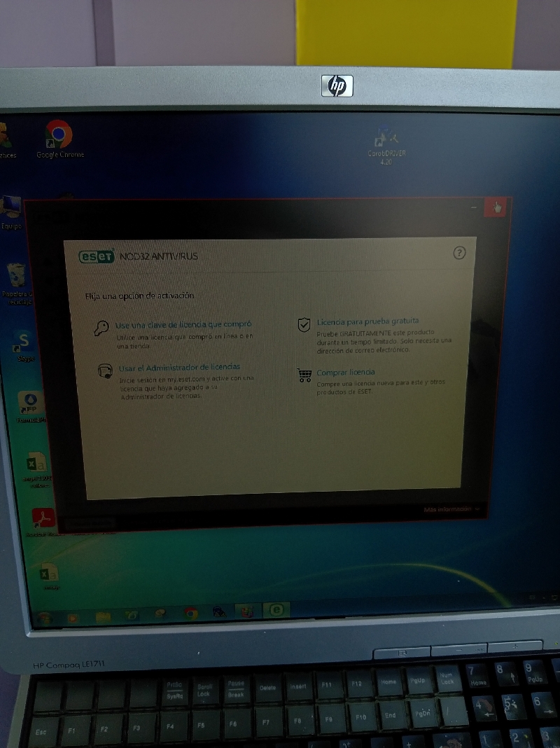
Task: Close the ESET window with red button
Action: pyautogui.click(x=496, y=207)
